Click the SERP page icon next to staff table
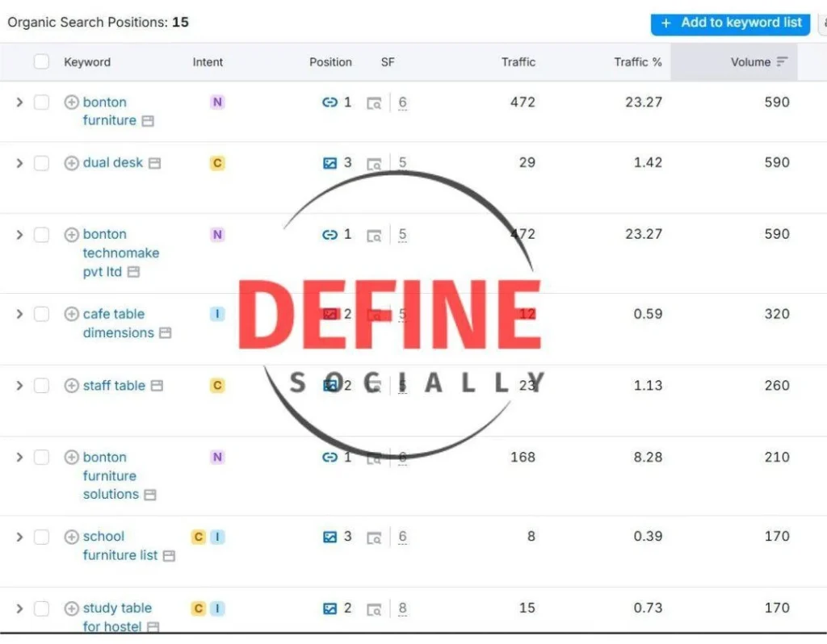 (x=157, y=387)
